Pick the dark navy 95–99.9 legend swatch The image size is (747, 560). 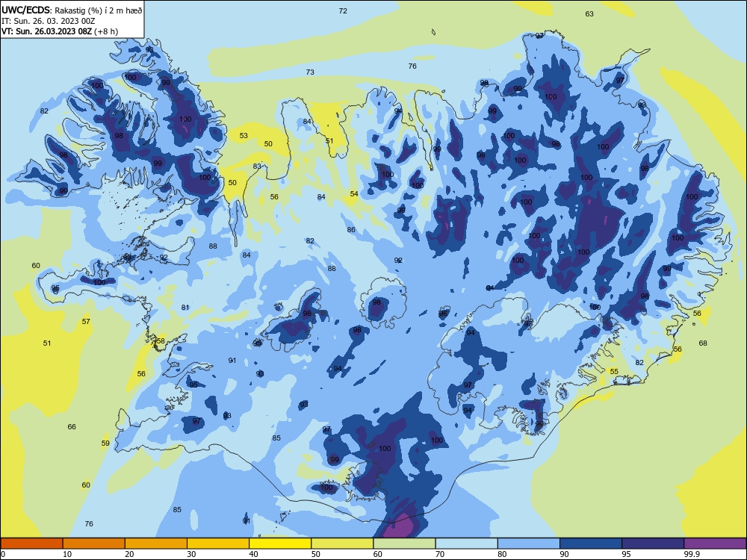point(653,544)
